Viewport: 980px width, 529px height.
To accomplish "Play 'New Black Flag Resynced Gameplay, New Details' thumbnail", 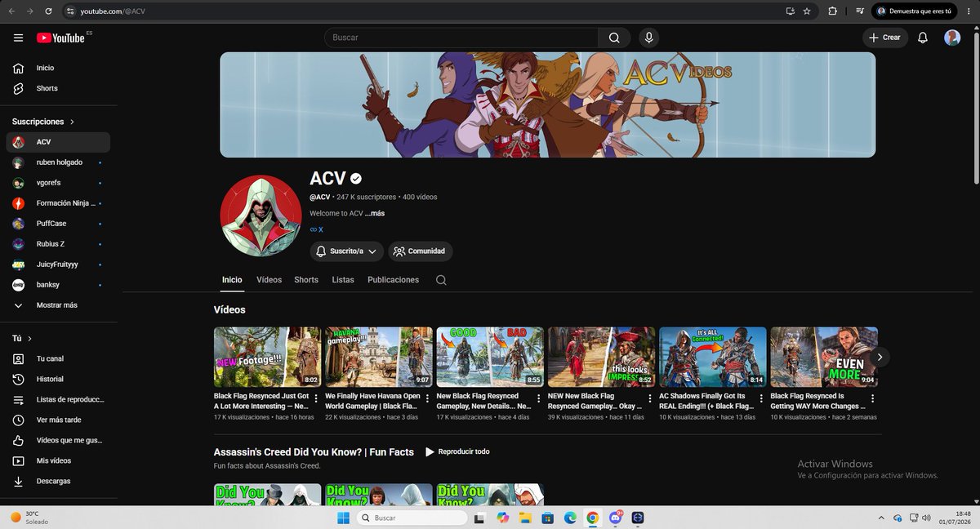I will [x=490, y=357].
